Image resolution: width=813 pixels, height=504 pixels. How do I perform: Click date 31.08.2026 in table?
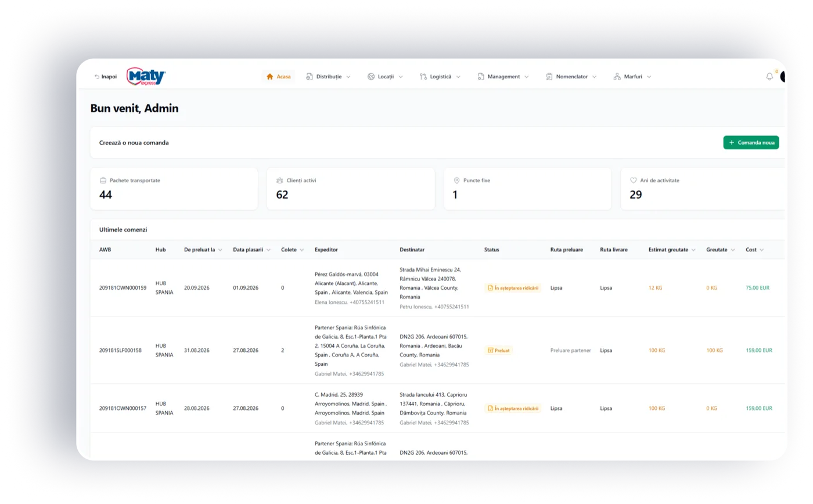coord(197,351)
